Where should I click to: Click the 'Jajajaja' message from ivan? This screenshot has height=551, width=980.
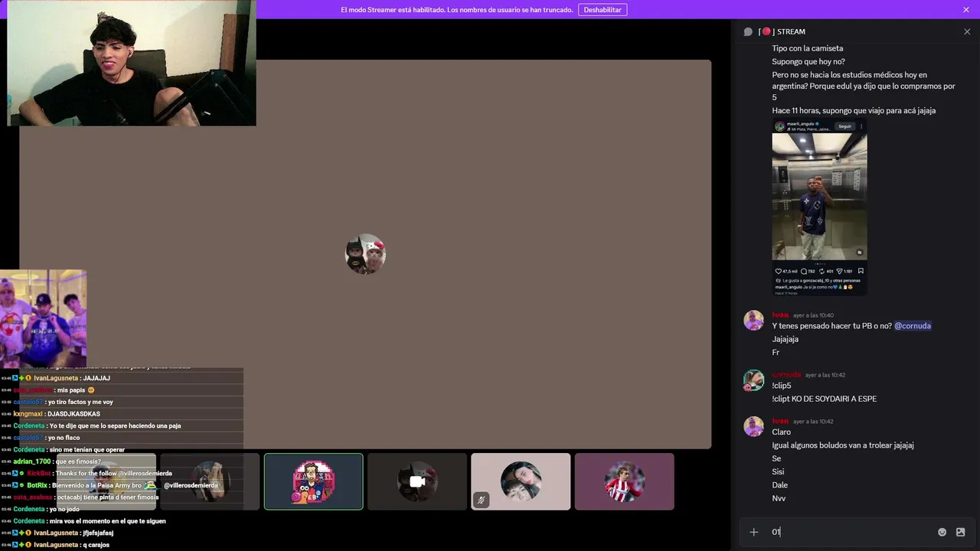pos(785,340)
